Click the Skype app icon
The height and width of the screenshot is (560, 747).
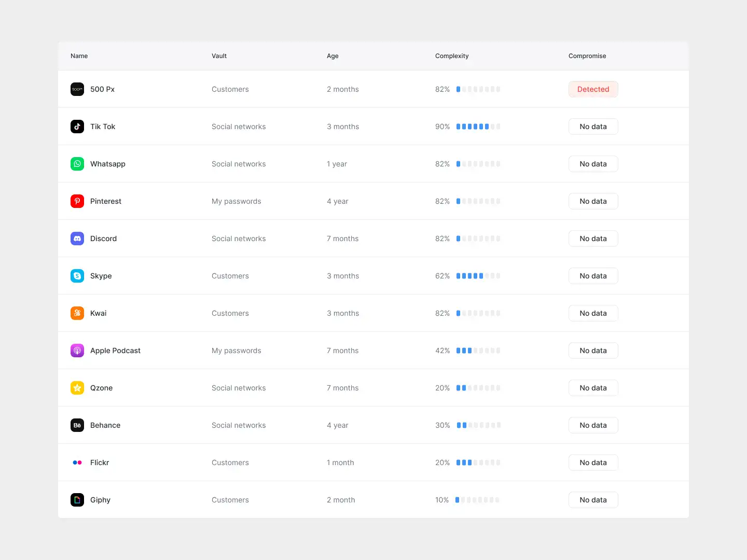[77, 276]
